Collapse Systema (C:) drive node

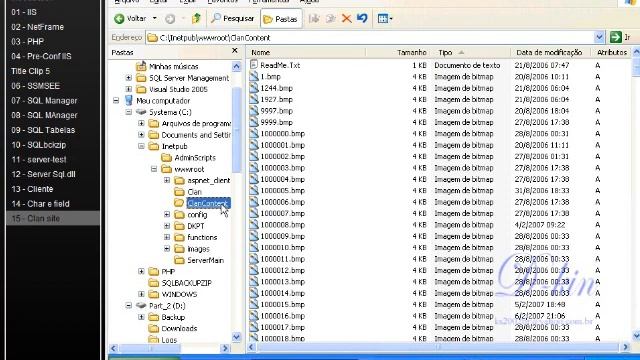pyautogui.click(x=129, y=112)
